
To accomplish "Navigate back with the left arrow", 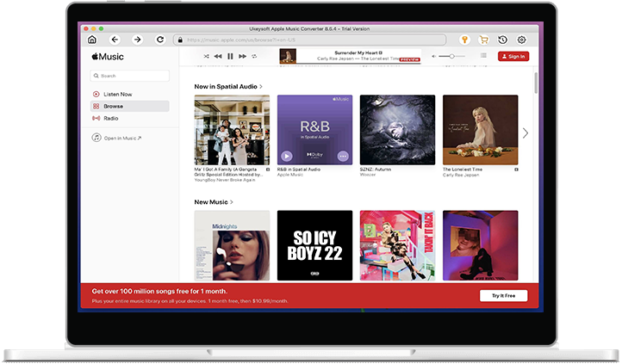I will (115, 40).
